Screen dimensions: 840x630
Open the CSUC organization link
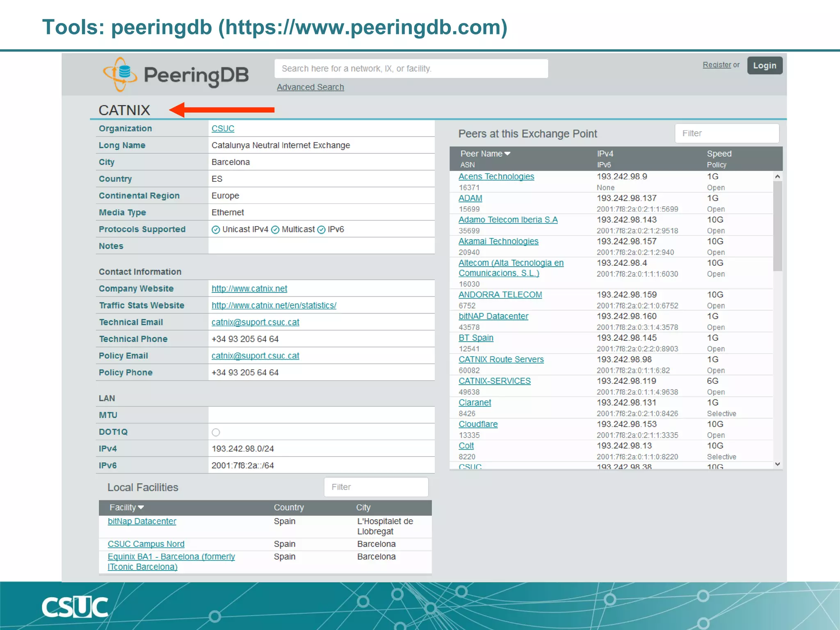coord(223,128)
